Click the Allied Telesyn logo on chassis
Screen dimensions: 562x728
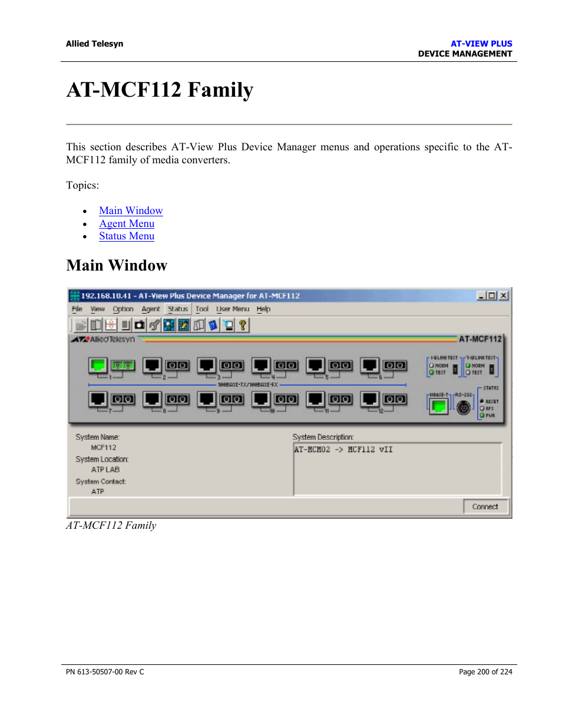[103, 339]
